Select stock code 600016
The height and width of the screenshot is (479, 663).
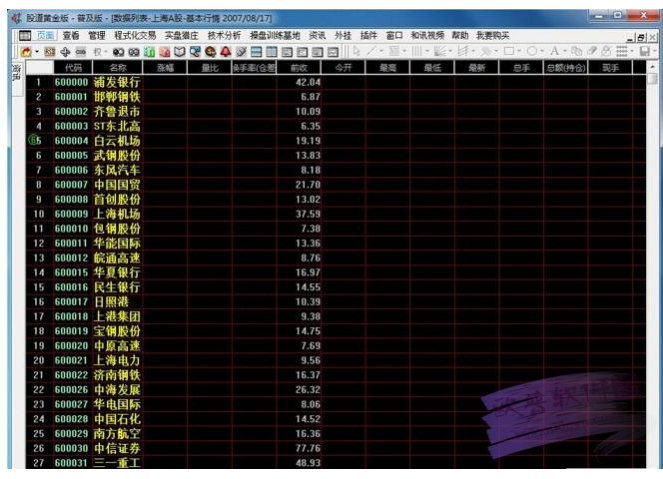[71, 287]
